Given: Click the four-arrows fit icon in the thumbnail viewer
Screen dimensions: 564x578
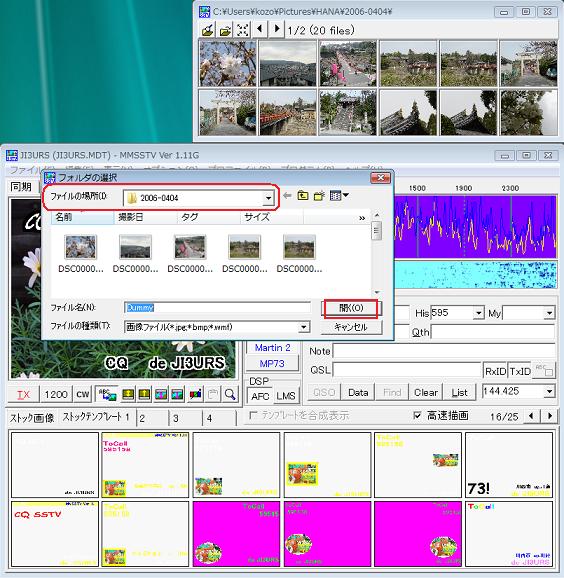Looking at the screenshot, I should [x=242, y=30].
